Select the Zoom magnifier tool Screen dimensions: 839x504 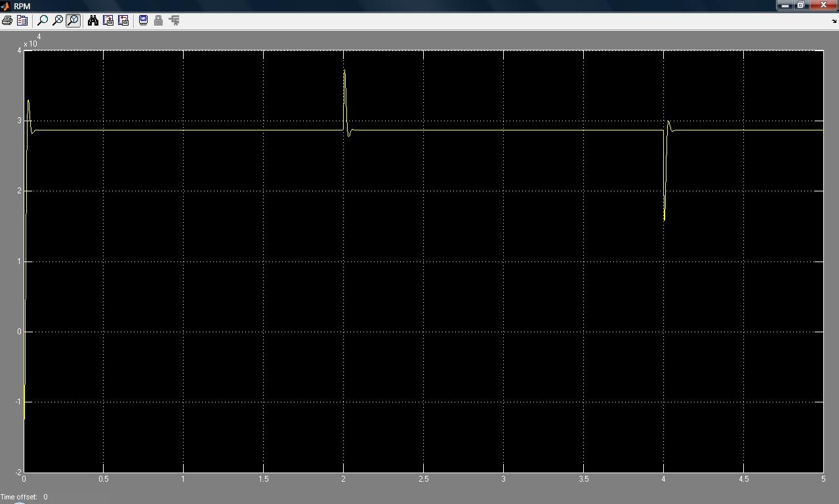[x=43, y=20]
